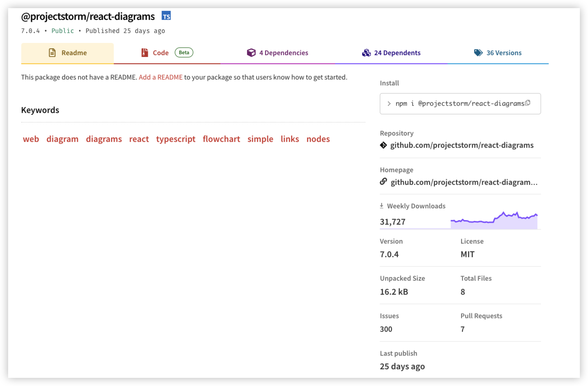Viewport: 588px width, 386px height.
Task: Open the web keyword link
Action: 31,139
